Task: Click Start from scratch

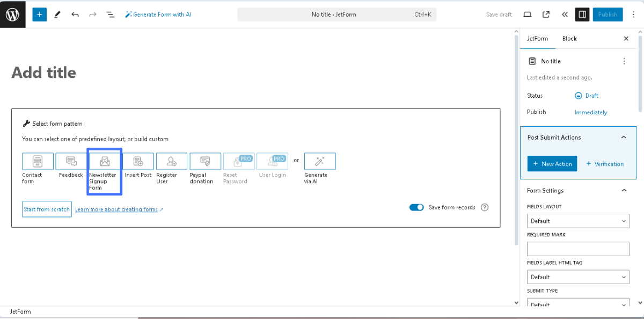Action: coord(47,209)
